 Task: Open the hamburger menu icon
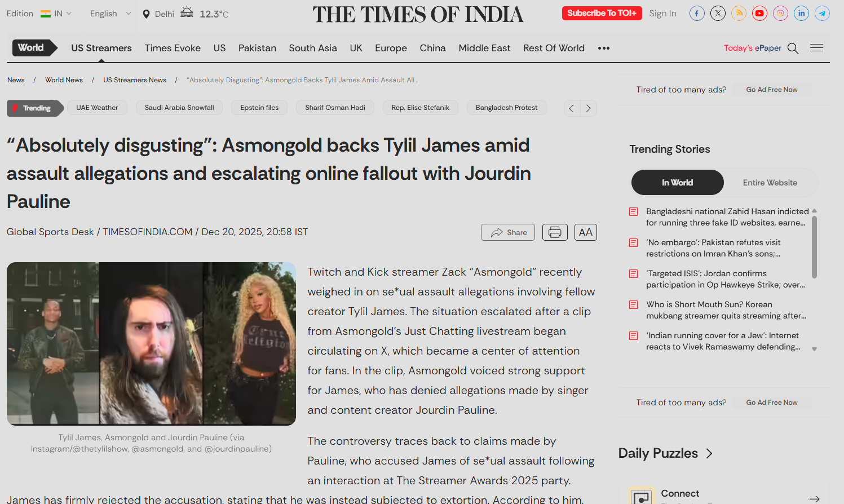[816, 48]
